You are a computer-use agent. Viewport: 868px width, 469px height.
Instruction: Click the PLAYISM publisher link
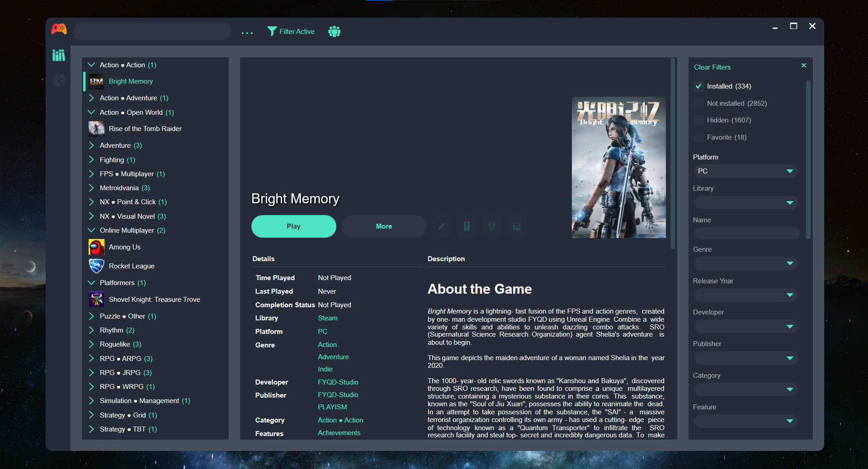tap(332, 407)
